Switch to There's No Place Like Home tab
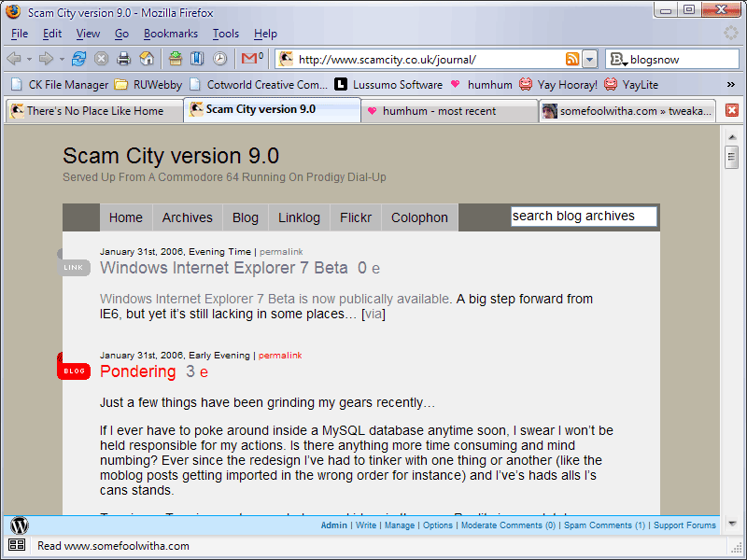Screen dimensions: 747x560 coord(94,111)
